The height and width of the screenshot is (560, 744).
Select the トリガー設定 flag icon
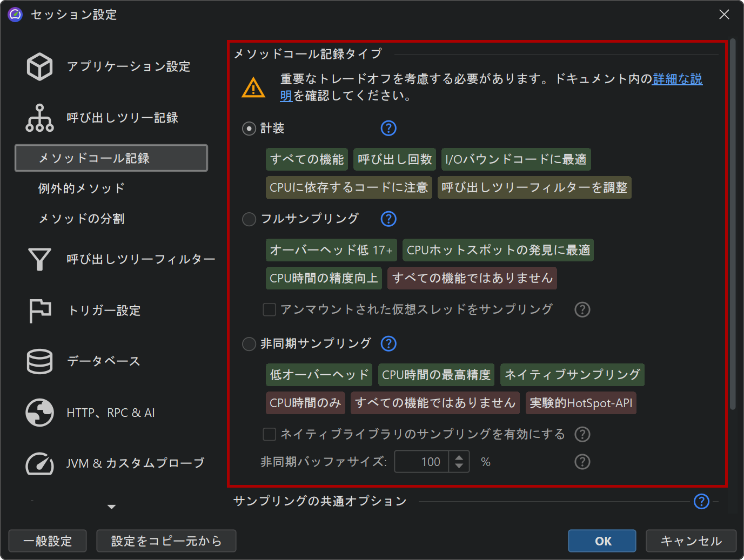point(39,311)
